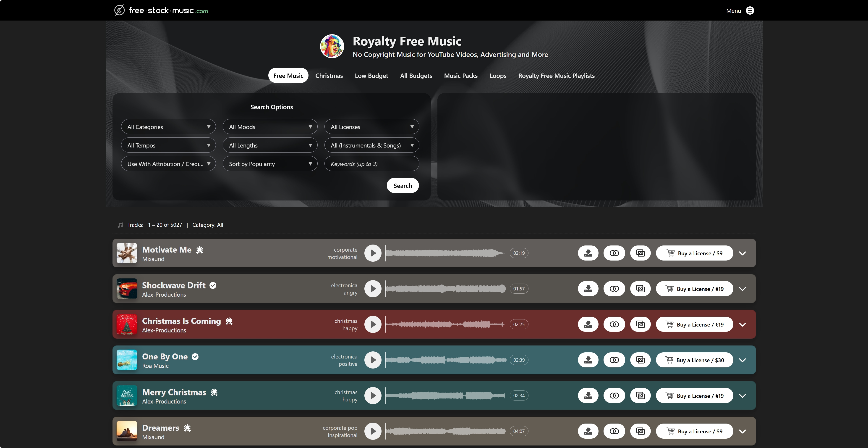868x448 pixels.
Task: Open the Sort by Popularity dropdown
Action: pos(270,164)
